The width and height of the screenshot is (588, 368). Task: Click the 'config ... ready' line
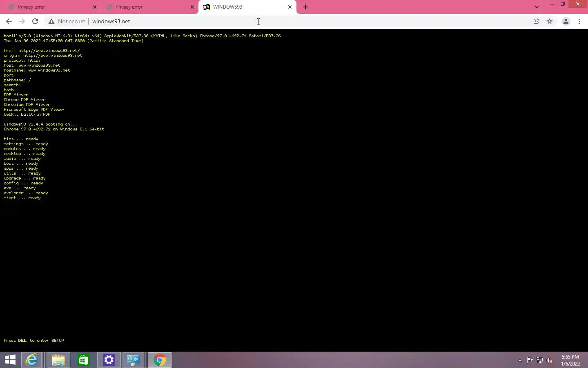point(23,183)
